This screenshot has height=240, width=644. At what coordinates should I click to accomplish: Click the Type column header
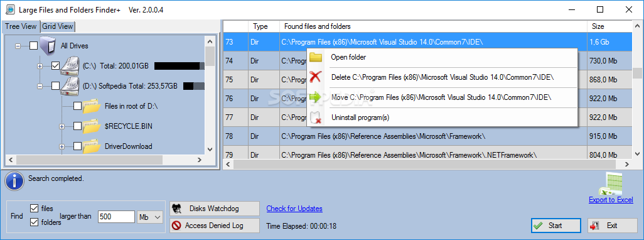[x=264, y=26]
